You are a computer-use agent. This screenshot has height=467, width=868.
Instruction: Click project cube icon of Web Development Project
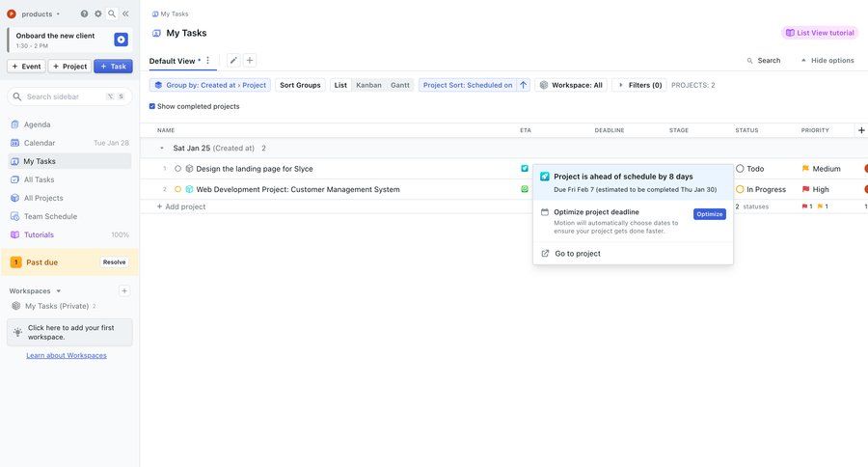coord(189,189)
